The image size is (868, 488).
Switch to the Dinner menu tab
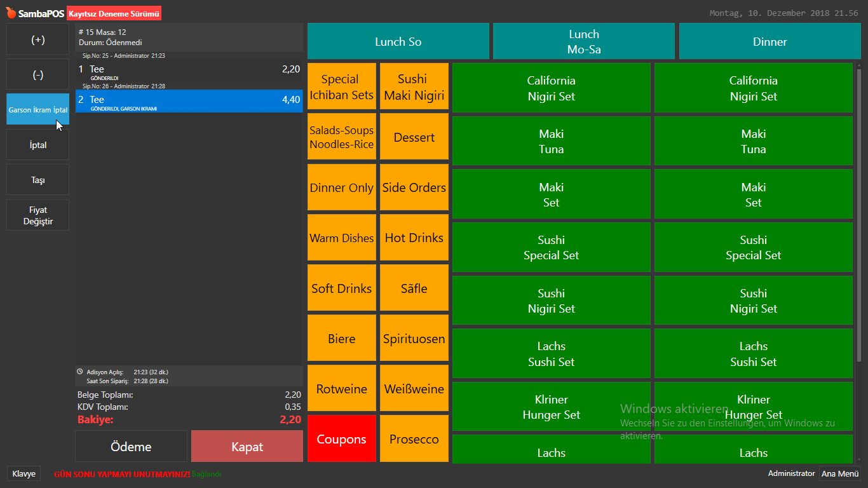(770, 42)
